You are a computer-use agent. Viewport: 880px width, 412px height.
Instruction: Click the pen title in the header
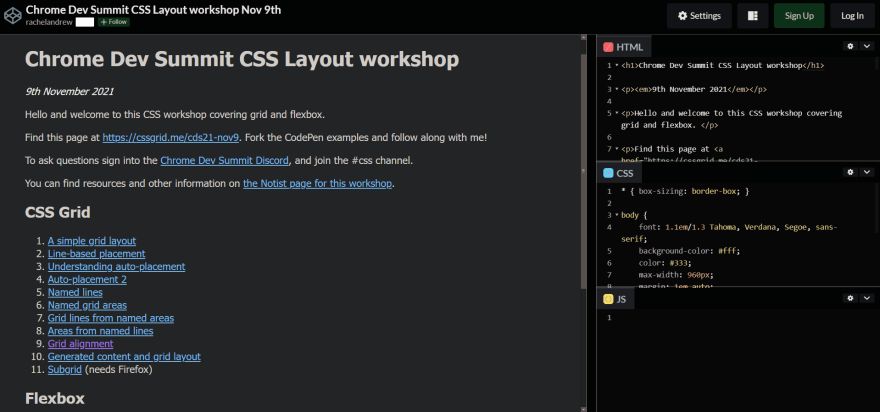point(154,10)
